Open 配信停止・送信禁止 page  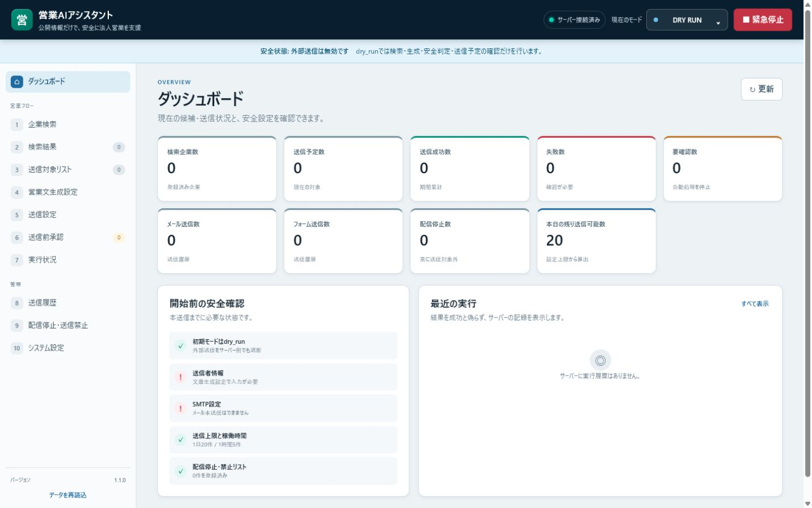[68, 326]
